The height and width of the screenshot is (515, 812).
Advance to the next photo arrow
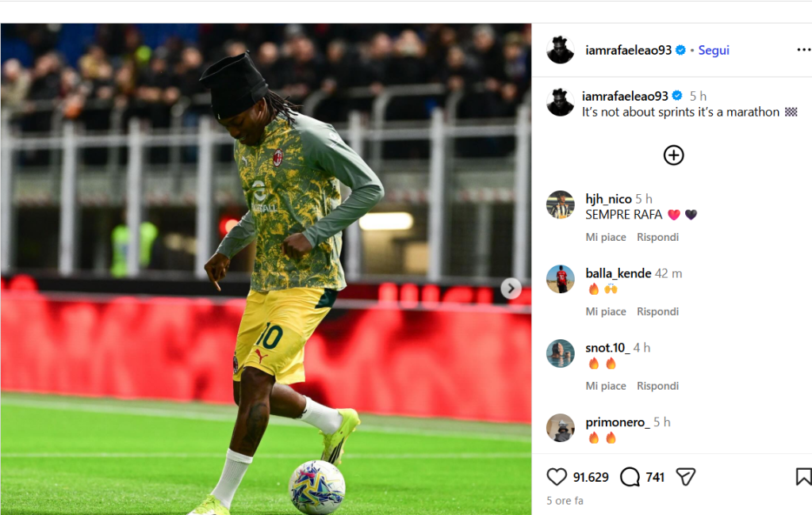[x=511, y=288]
